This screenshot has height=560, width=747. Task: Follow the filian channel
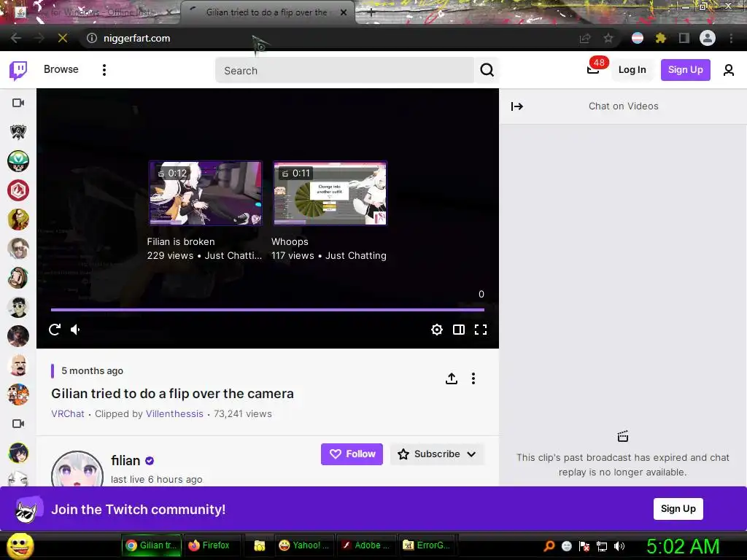[x=352, y=454]
